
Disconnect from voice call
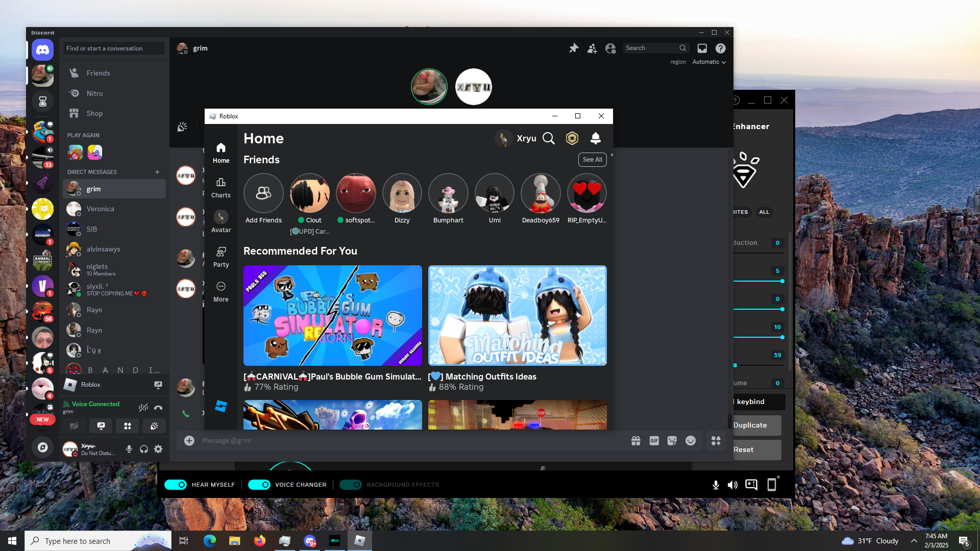tap(158, 407)
